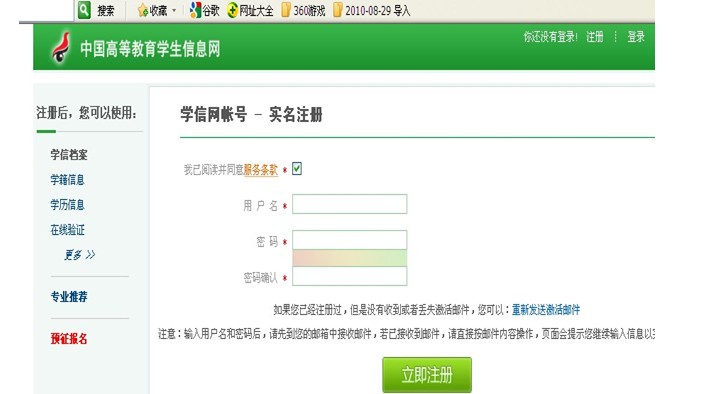This screenshot has height=394, width=709.
Task: Open 学信档案 in the sidebar
Action: [69, 155]
